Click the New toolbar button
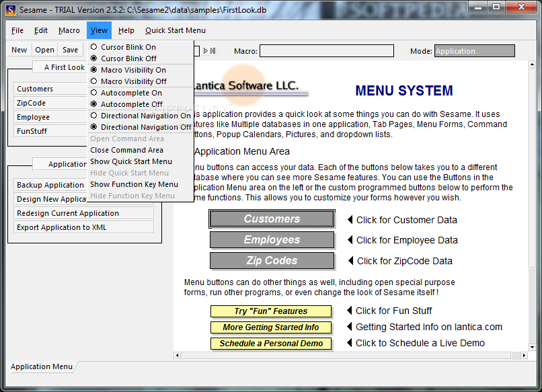542x392 pixels. click(19, 50)
